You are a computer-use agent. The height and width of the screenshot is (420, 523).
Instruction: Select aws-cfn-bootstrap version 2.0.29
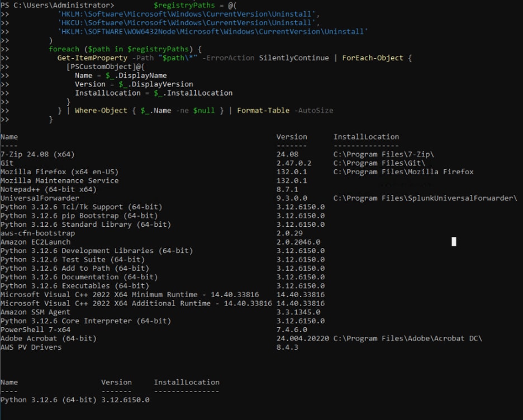(289, 233)
